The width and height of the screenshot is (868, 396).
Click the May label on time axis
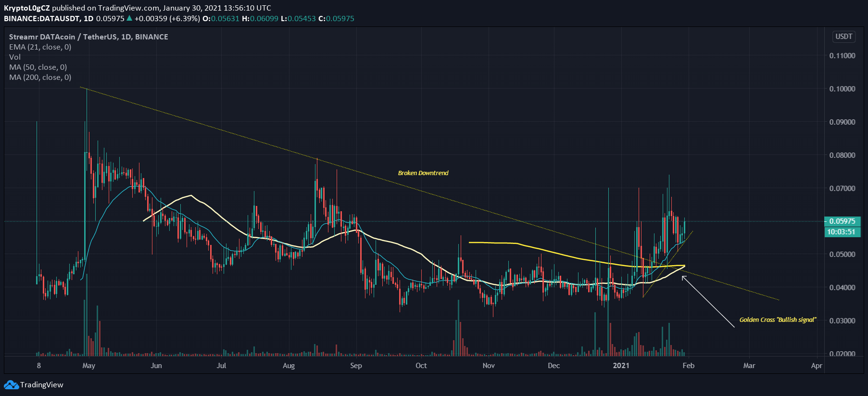coord(89,366)
